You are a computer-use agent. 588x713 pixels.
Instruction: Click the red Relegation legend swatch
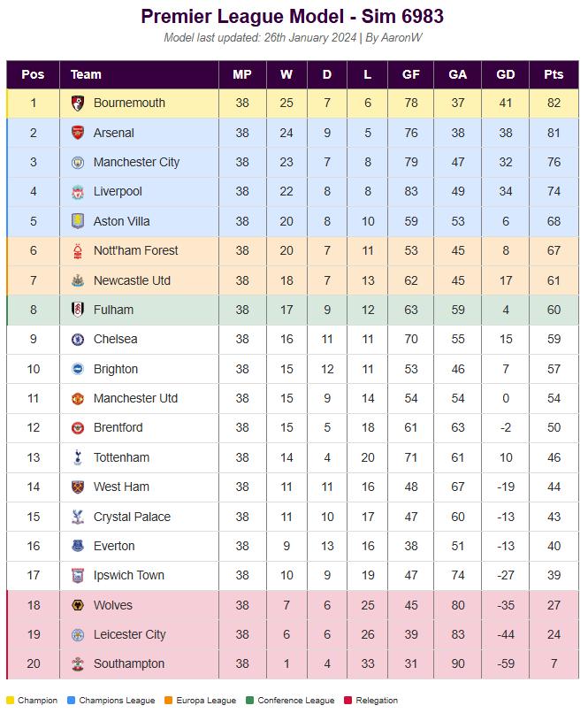pos(348,701)
